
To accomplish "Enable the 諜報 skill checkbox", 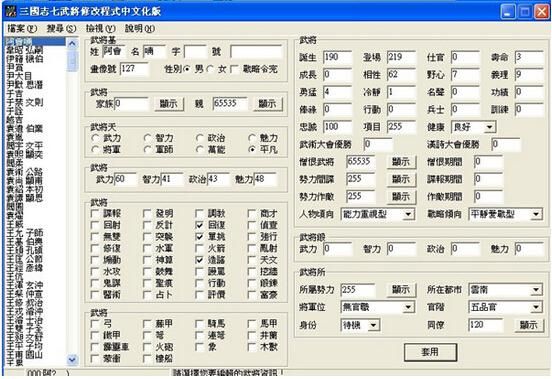I will 95,213.
